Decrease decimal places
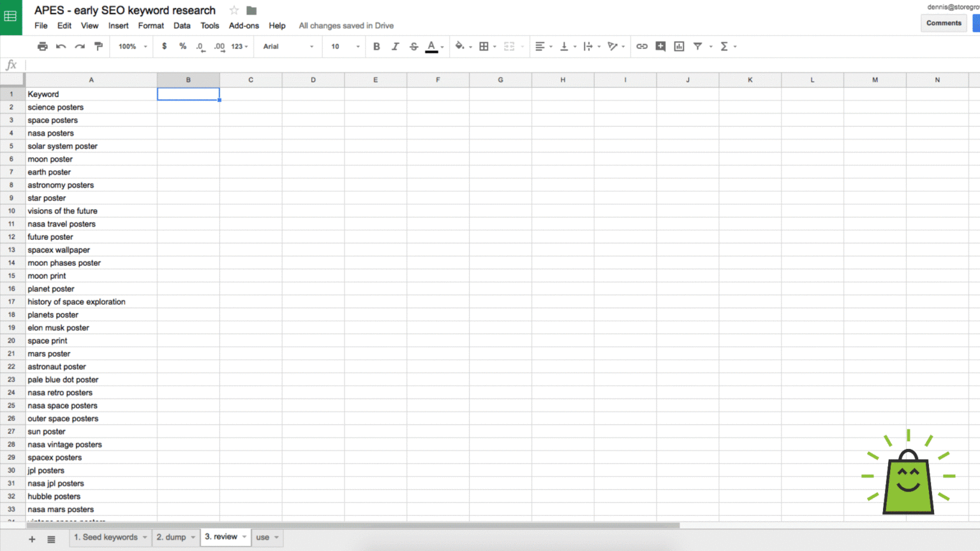This screenshot has height=551, width=980. (x=200, y=46)
